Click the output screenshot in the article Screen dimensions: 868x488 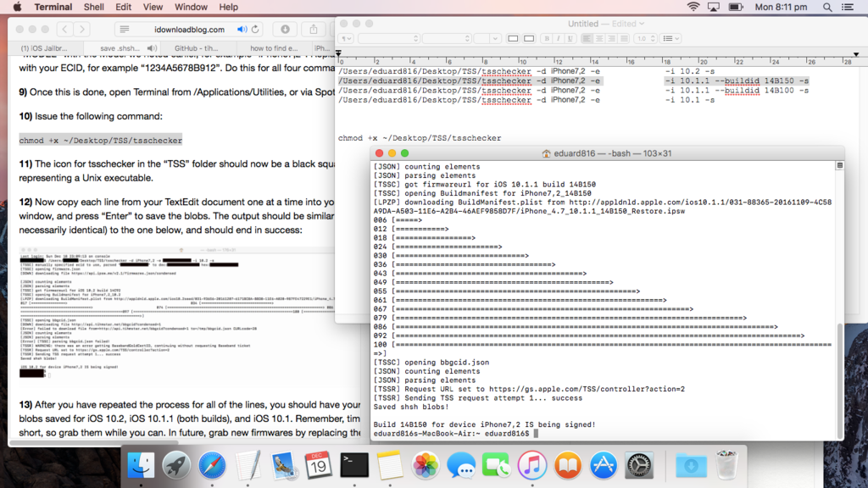(x=177, y=313)
